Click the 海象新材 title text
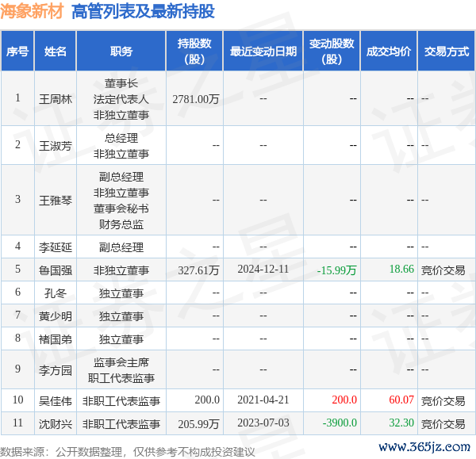The width and height of the screenshot is (476, 459). 32,12
